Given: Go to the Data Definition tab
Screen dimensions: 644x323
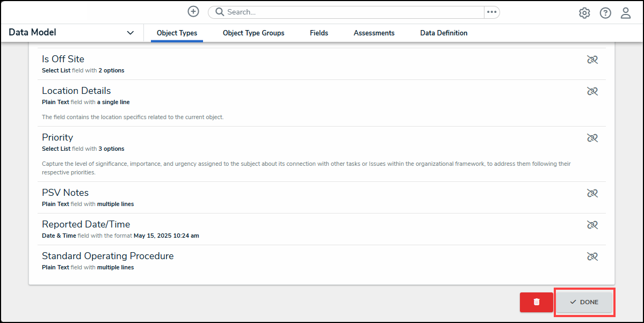Looking at the screenshot, I should click(x=444, y=33).
